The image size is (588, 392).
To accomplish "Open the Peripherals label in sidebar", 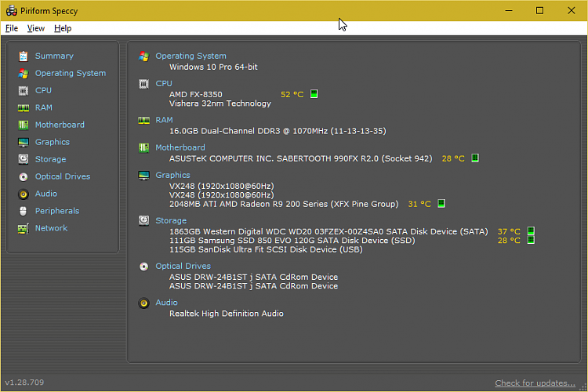I will click(x=57, y=211).
